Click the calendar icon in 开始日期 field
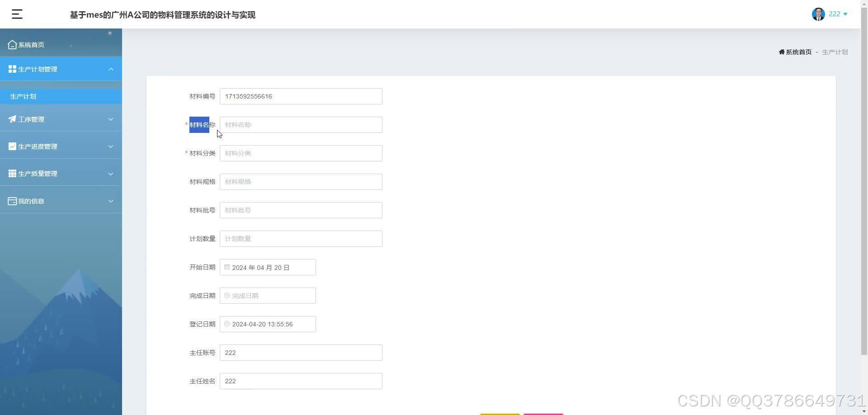This screenshot has width=868, height=415. tap(227, 267)
